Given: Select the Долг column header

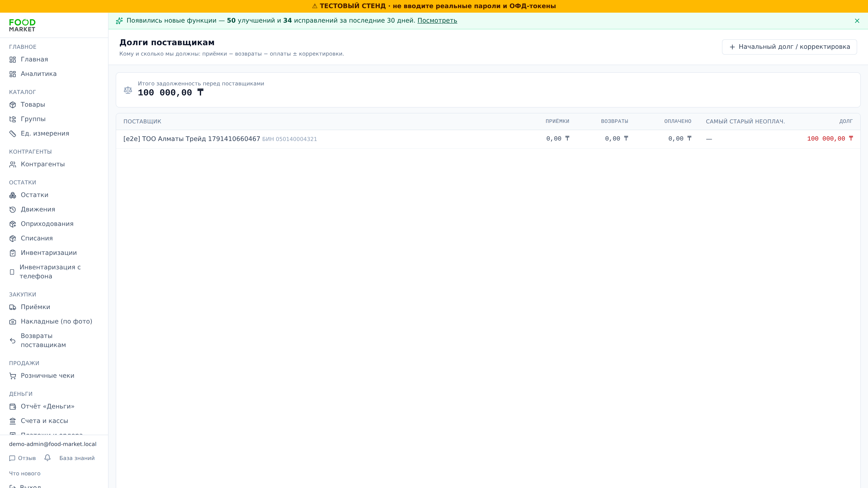Looking at the screenshot, I should pyautogui.click(x=846, y=121).
